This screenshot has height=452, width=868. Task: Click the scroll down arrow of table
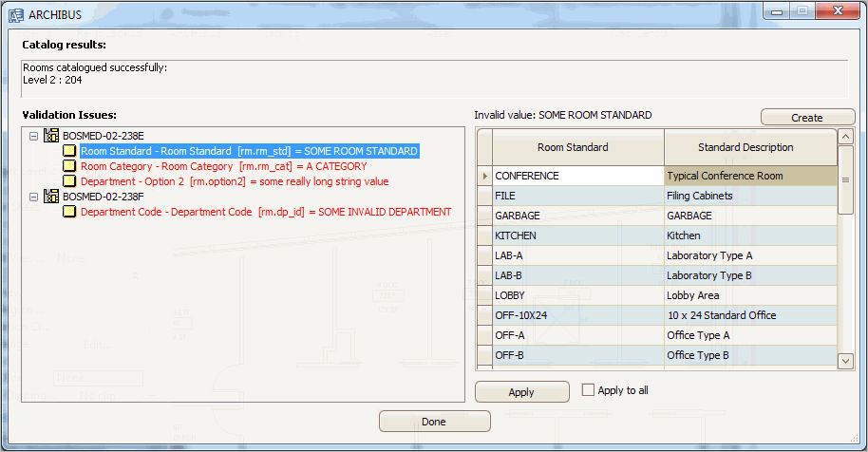click(x=845, y=361)
